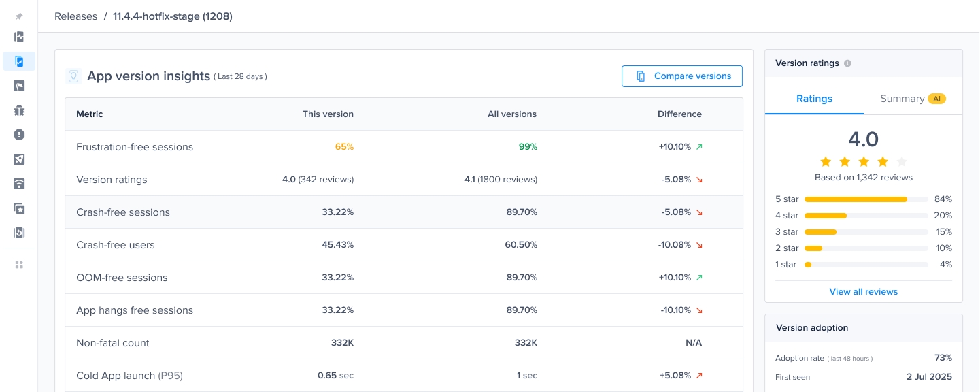Click the pin icon atop the sidebar

[19, 16]
